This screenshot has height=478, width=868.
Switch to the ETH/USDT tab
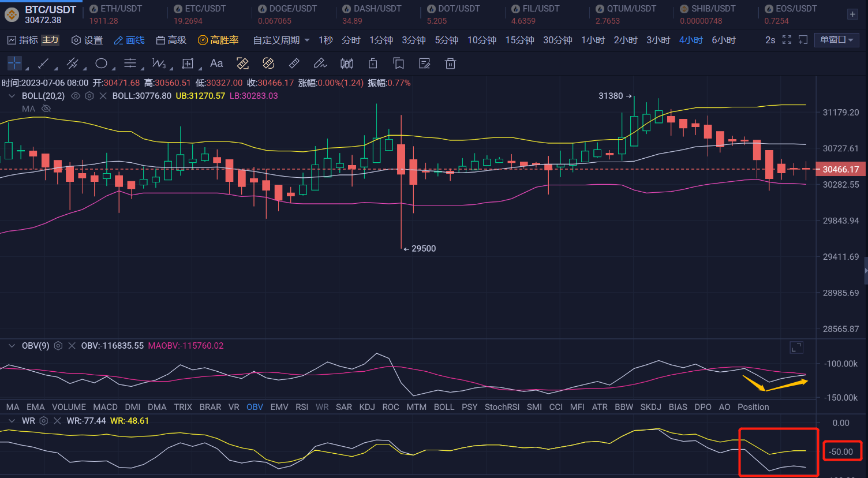click(x=116, y=14)
